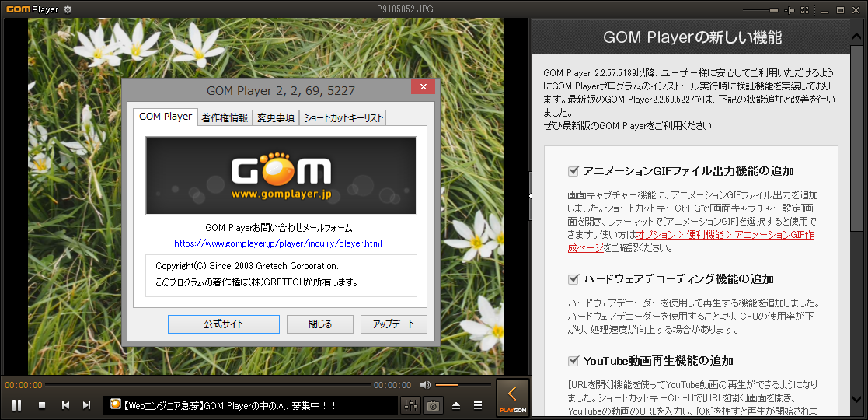Open the inquiry form URL link
The height and width of the screenshot is (420, 868).
click(278, 243)
